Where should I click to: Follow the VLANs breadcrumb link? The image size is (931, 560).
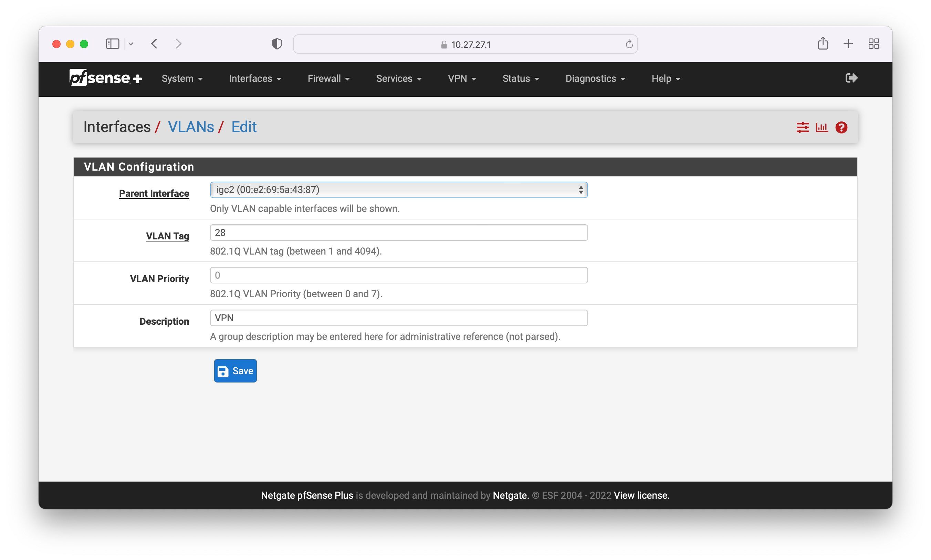(191, 127)
